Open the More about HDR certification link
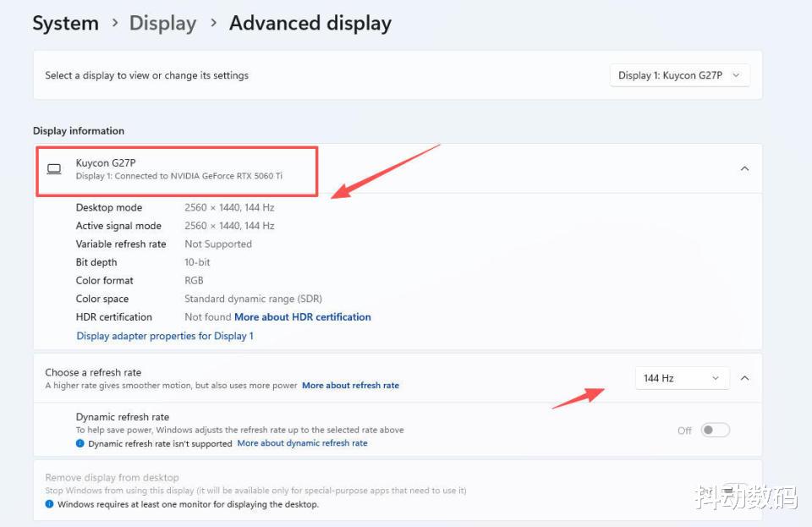The width and height of the screenshot is (812, 527). coord(303,317)
